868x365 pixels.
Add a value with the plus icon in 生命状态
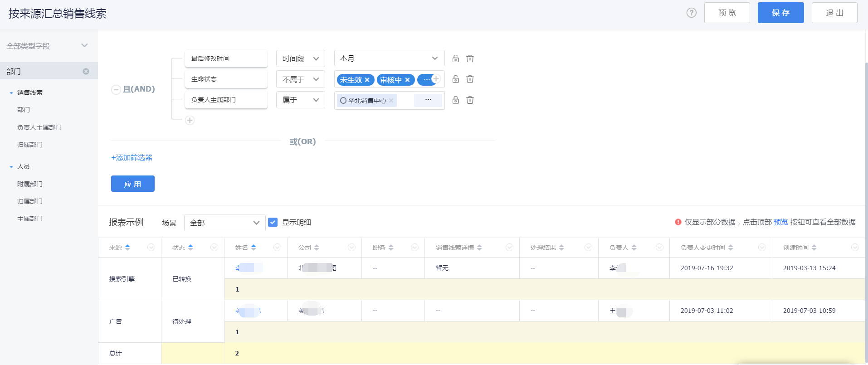(436, 79)
